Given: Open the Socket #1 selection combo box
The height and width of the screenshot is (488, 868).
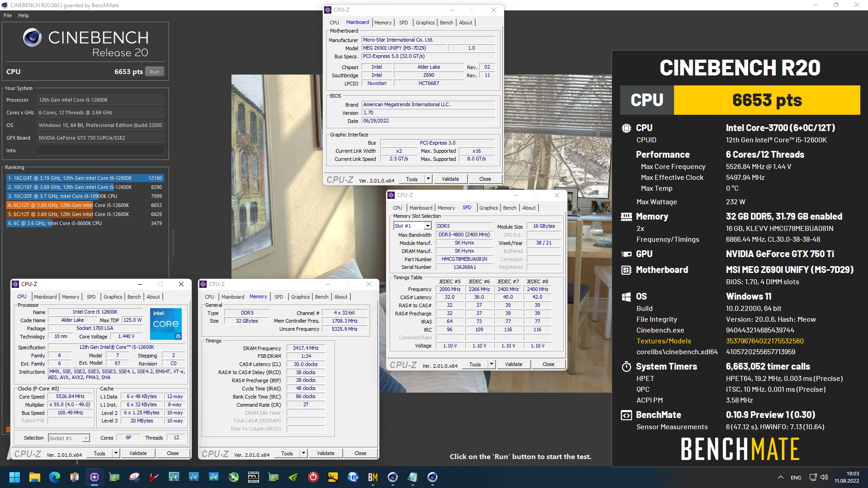Looking at the screenshot, I should pos(69,438).
